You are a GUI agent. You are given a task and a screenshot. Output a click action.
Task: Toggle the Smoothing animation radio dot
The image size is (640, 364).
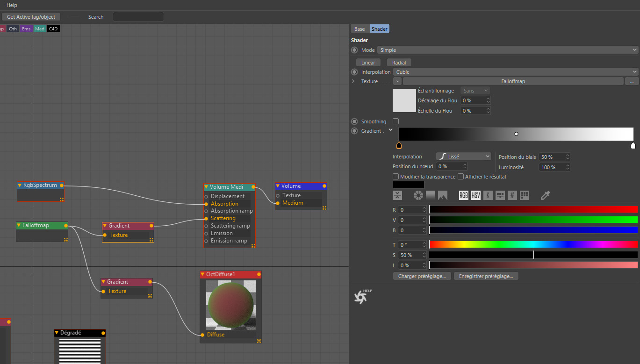[354, 121]
